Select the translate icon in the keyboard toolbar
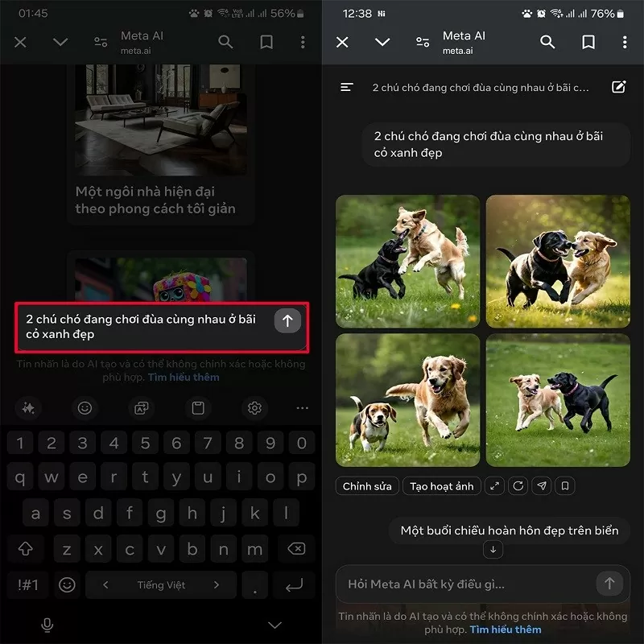Image resolution: width=644 pixels, height=644 pixels. [142, 408]
